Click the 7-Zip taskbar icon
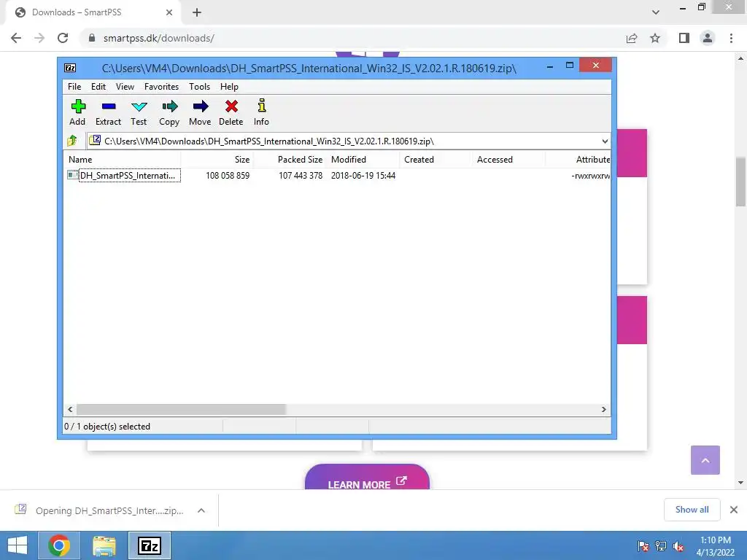This screenshot has height=560, width=747. 150,545
